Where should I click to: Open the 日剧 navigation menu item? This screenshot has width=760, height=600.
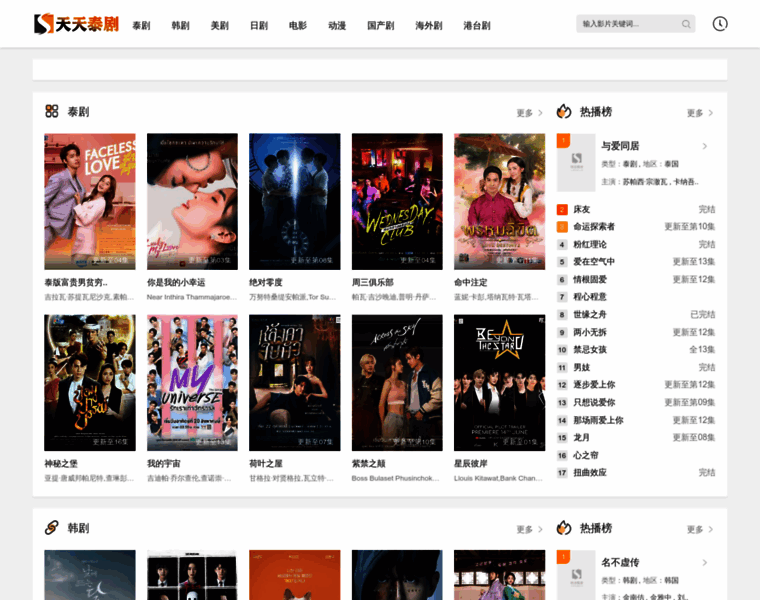click(259, 26)
